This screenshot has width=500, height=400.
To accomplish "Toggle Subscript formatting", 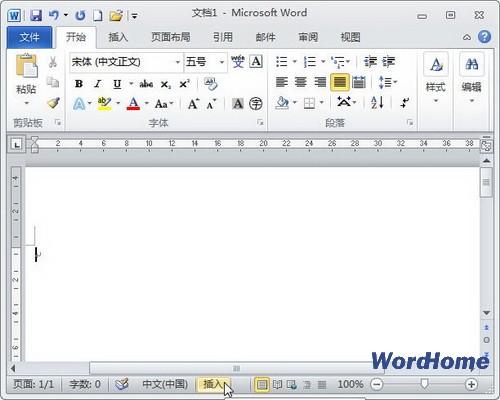I will pyautogui.click(x=166, y=84).
